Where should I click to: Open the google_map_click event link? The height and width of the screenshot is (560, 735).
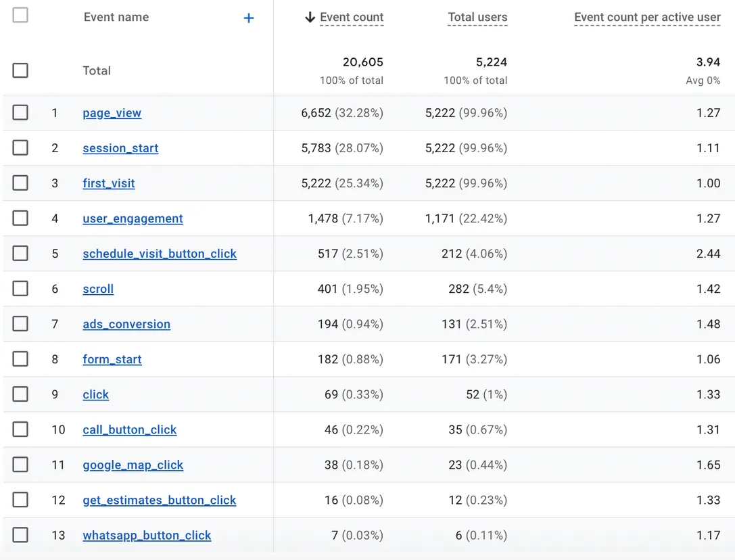(x=133, y=465)
